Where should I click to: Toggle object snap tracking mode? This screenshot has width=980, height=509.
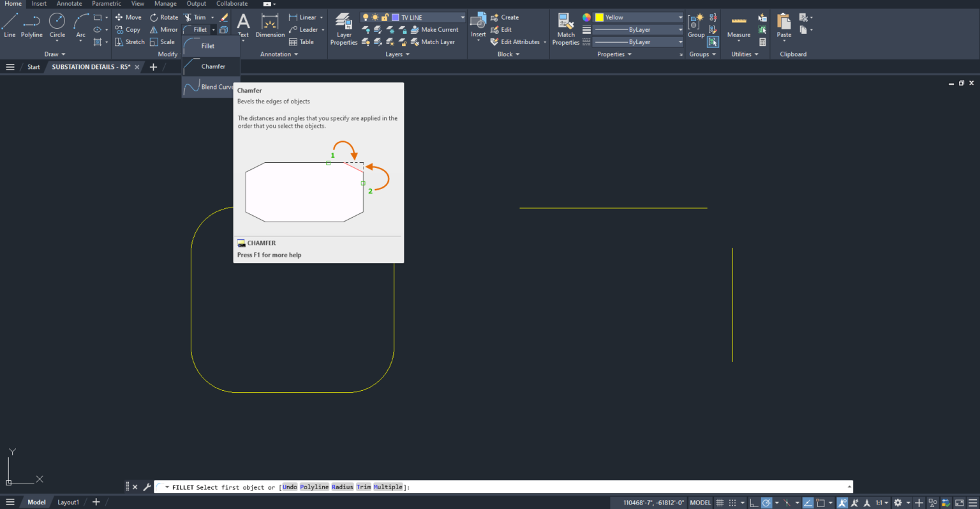(807, 503)
